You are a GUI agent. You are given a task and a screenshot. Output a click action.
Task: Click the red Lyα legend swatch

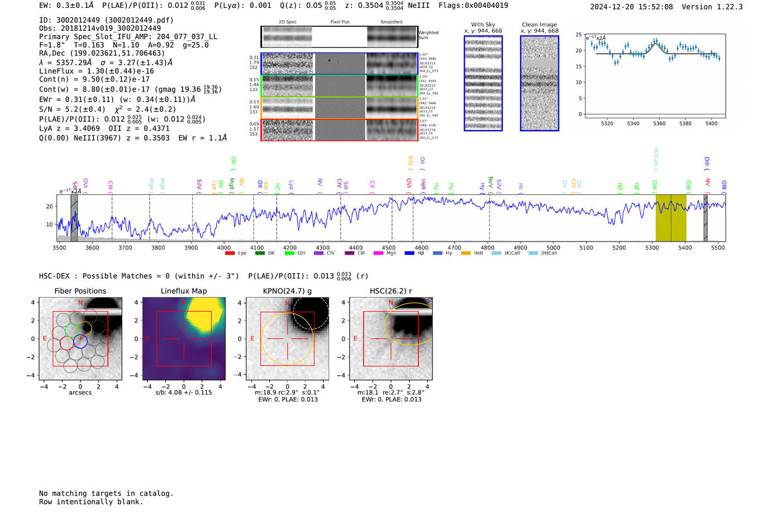pyautogui.click(x=230, y=253)
